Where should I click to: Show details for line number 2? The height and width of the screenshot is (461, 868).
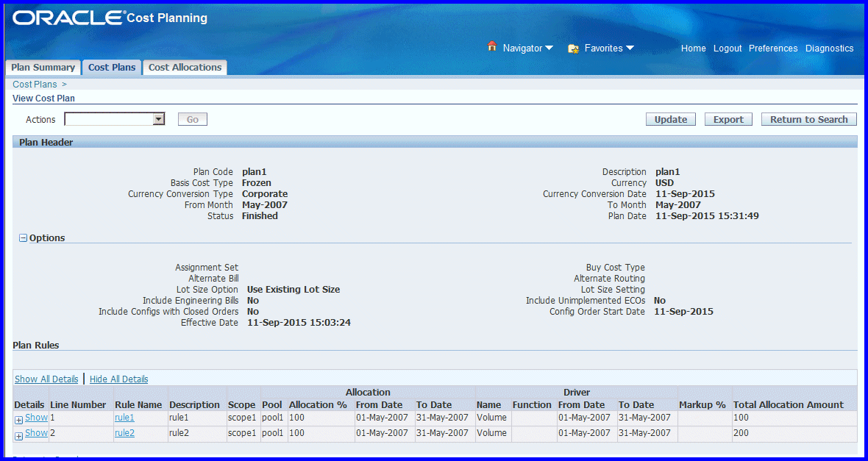pos(36,433)
